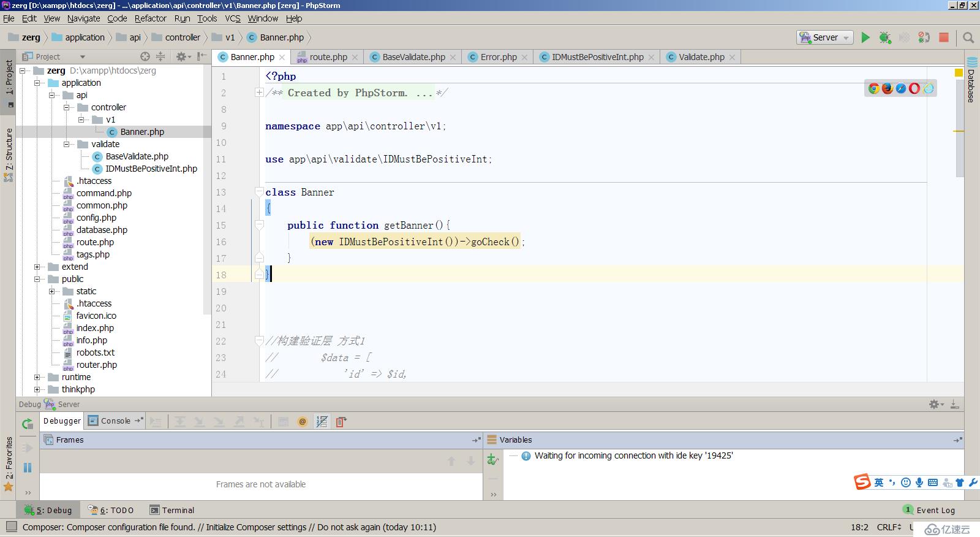The height and width of the screenshot is (537, 980).
Task: Evaluate expression at-sign icon in debugger toolbar
Action: [x=302, y=422]
